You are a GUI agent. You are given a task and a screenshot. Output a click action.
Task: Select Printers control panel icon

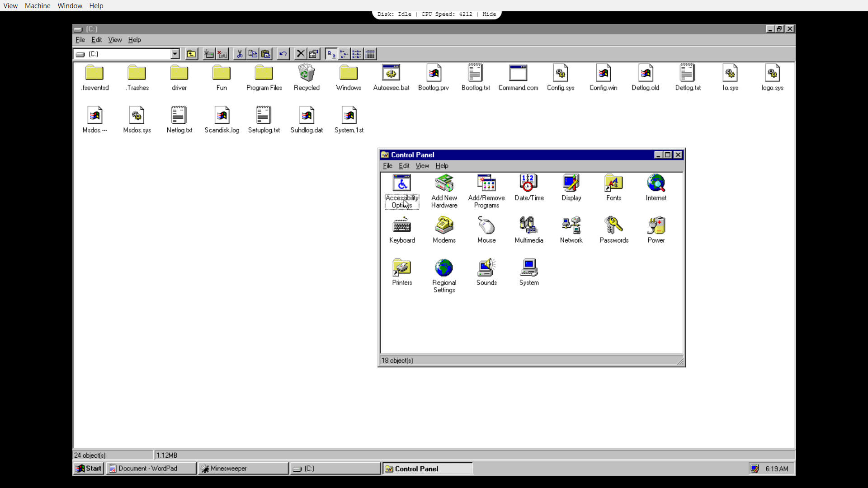[402, 272]
